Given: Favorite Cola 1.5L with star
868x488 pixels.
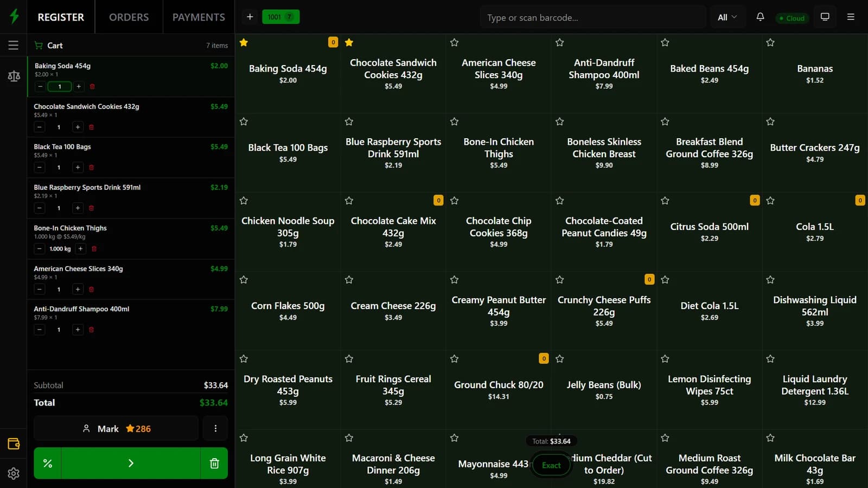Looking at the screenshot, I should pos(770,201).
